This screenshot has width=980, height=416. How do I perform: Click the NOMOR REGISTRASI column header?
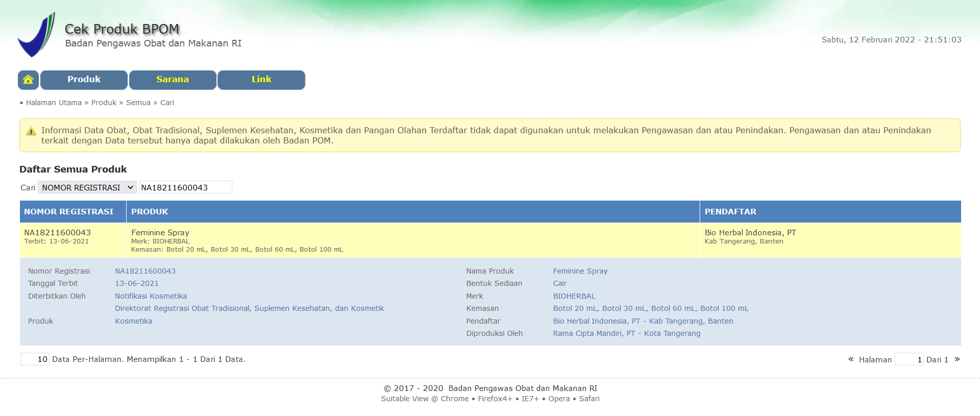pos(69,212)
